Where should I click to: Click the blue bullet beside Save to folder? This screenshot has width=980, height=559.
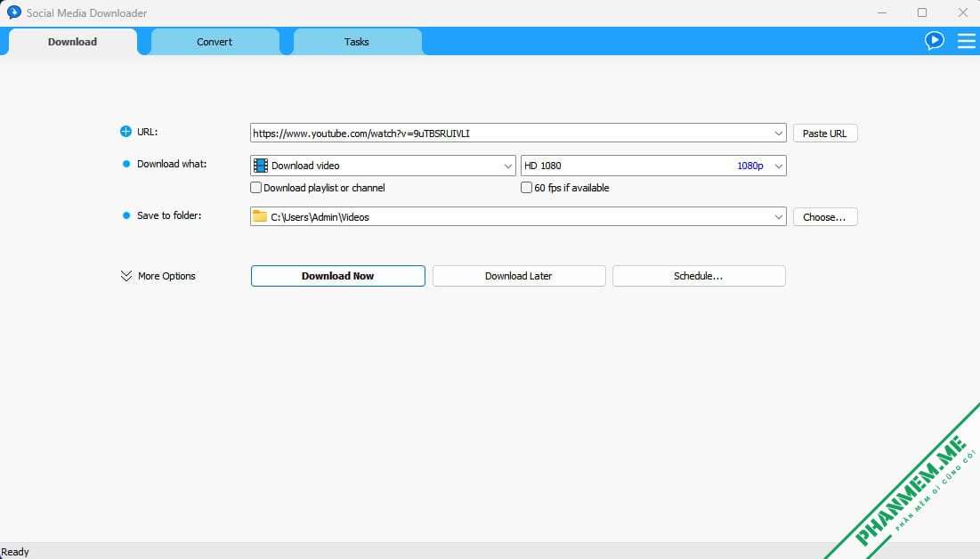point(126,215)
